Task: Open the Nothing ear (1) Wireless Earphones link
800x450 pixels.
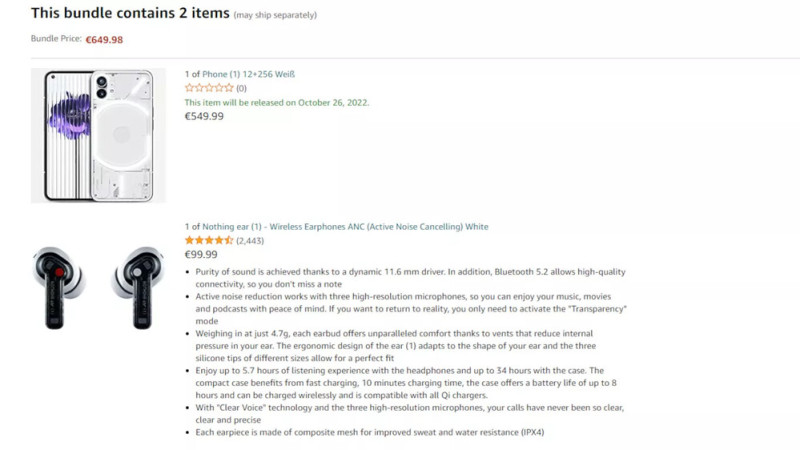Action: click(337, 227)
